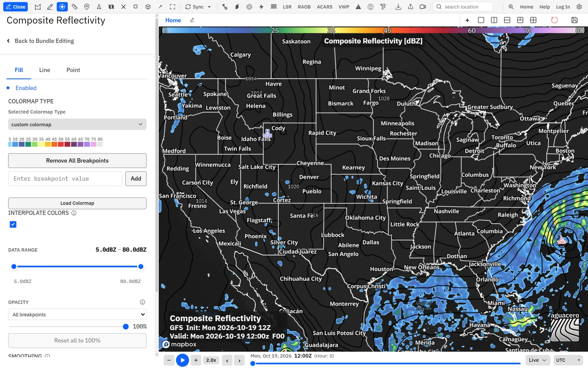Viewport: 588px width, 368px height.
Task: Click the data range minimum slider handle
Action: [x=14, y=266]
